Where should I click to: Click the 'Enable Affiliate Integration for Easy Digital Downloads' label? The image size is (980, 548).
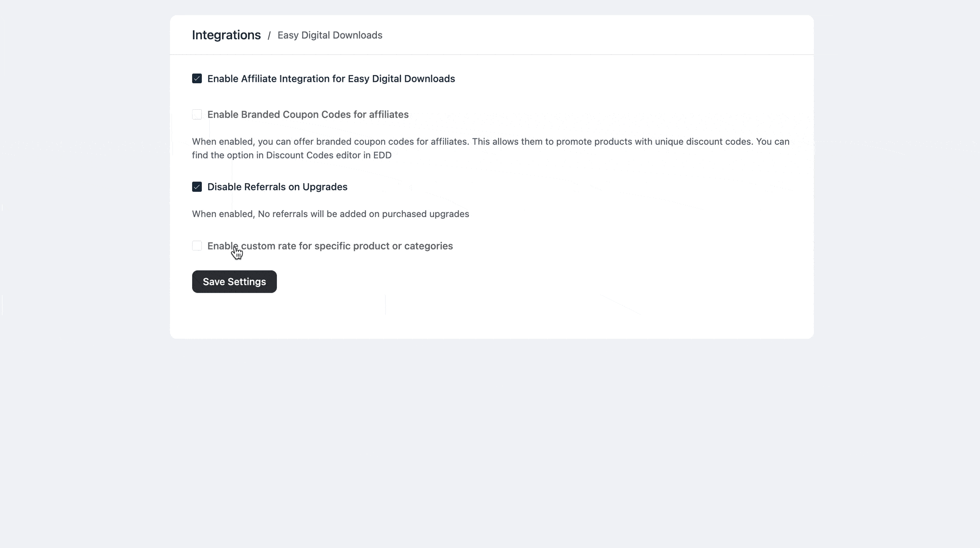pyautogui.click(x=331, y=79)
